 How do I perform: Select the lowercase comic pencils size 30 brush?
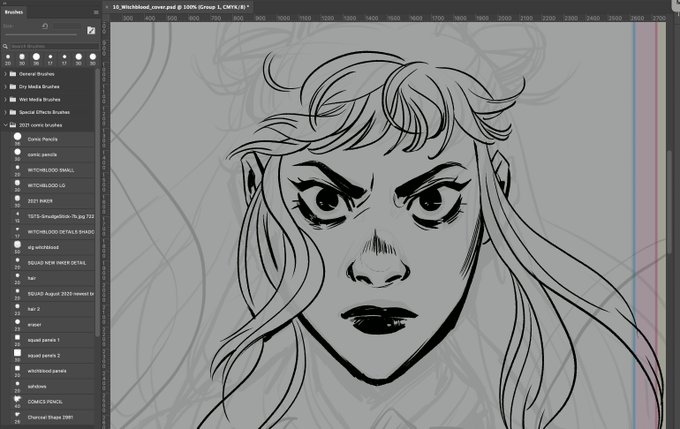(51, 155)
